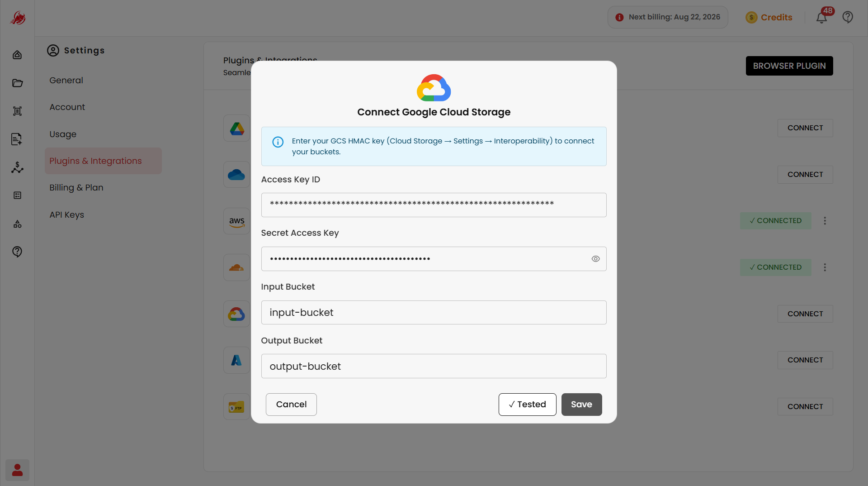Connect the Azure integration
The height and width of the screenshot is (486, 868).
(x=805, y=360)
